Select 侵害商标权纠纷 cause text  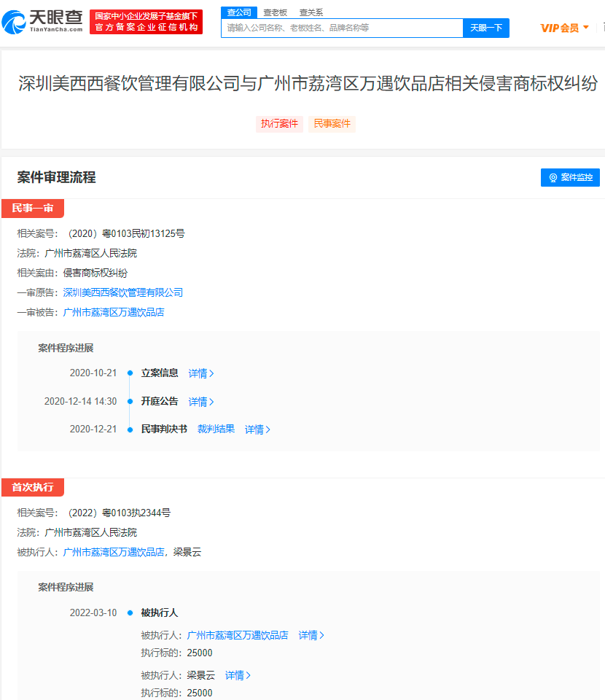(x=95, y=273)
